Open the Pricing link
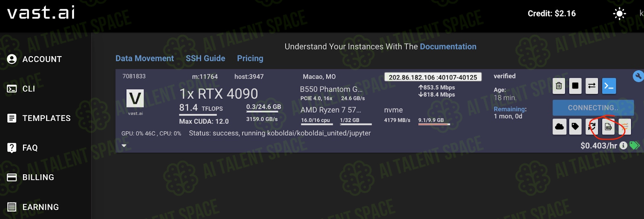 point(250,58)
